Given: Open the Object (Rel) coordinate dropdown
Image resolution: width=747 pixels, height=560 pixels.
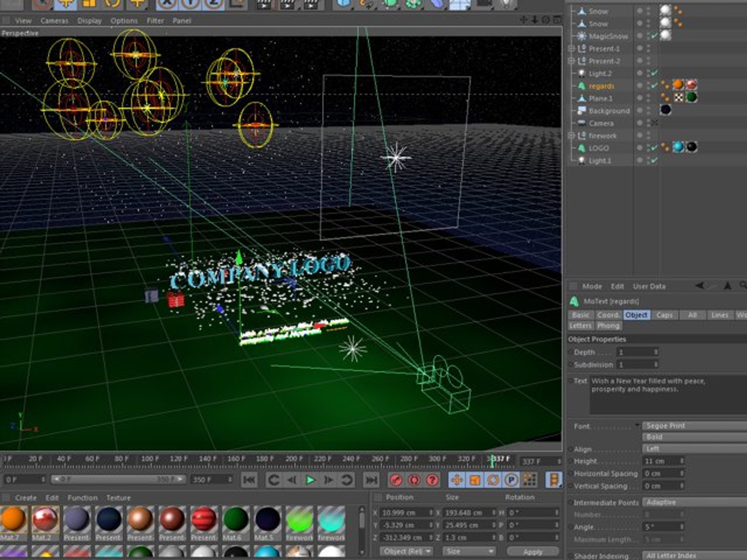Looking at the screenshot, I should [x=406, y=552].
